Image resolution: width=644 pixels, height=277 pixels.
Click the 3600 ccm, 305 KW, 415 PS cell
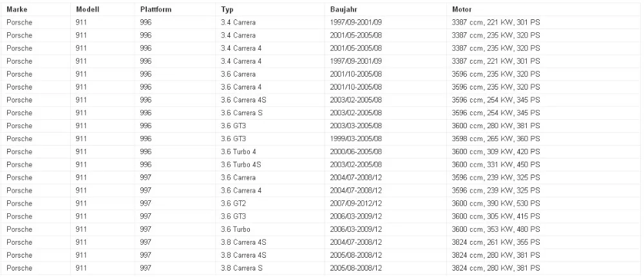496,215
